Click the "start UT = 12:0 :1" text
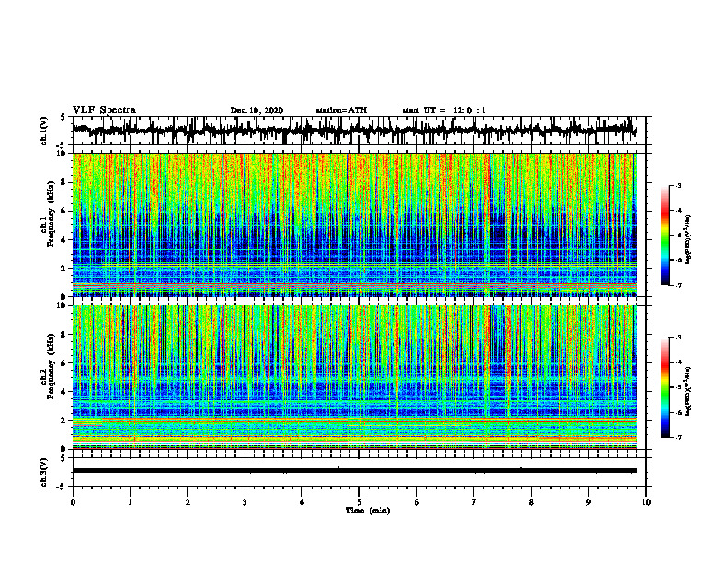This screenshot has width=728, height=563. [444, 110]
